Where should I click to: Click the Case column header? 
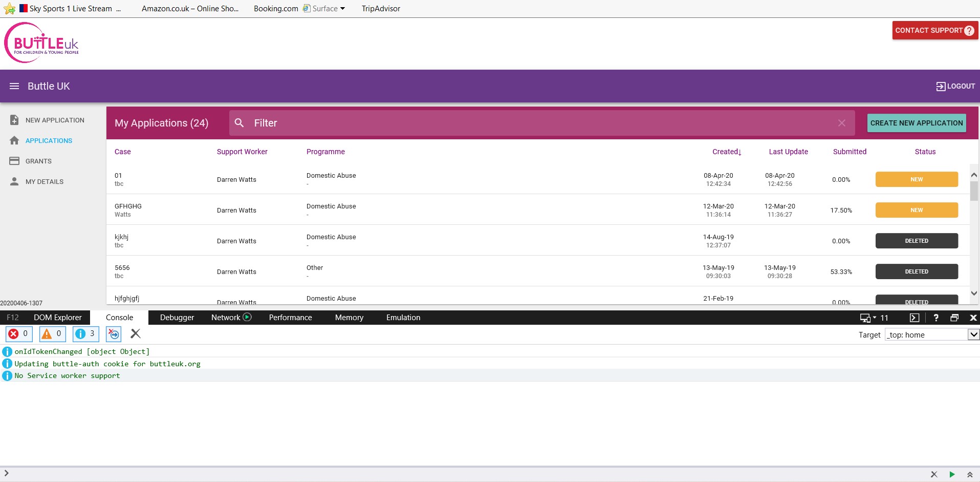pyautogui.click(x=123, y=152)
